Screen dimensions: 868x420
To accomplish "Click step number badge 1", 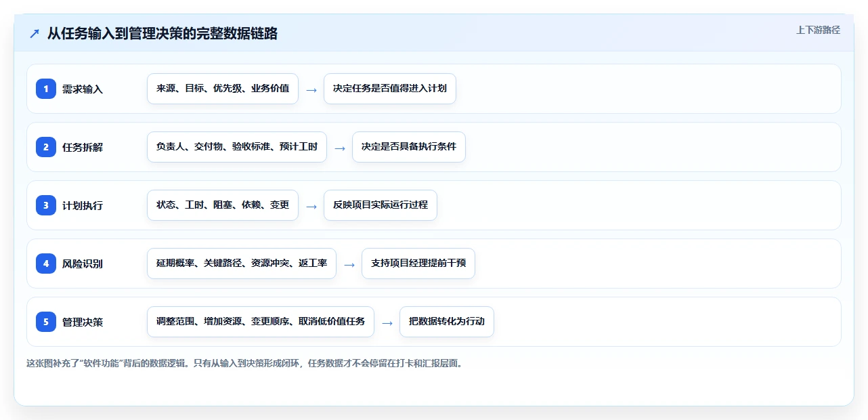I will 46,89.
